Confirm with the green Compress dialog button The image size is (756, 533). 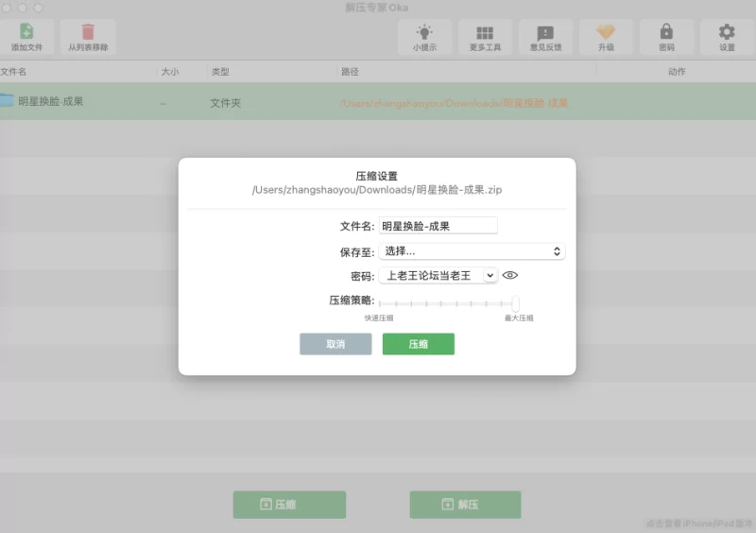coord(418,344)
